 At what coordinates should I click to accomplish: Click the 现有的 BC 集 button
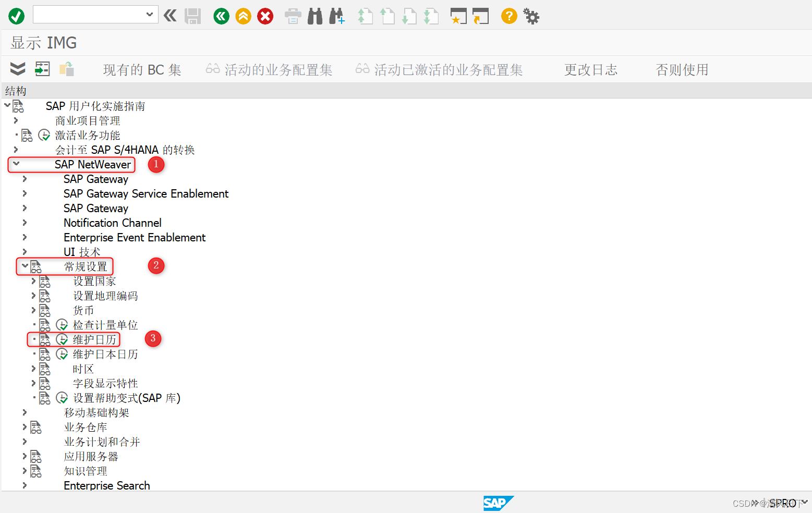pos(142,70)
